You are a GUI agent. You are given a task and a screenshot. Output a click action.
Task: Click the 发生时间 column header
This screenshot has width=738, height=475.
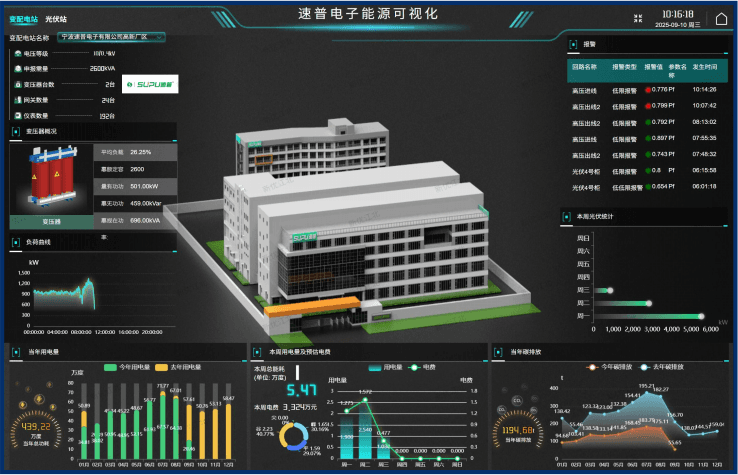click(705, 67)
